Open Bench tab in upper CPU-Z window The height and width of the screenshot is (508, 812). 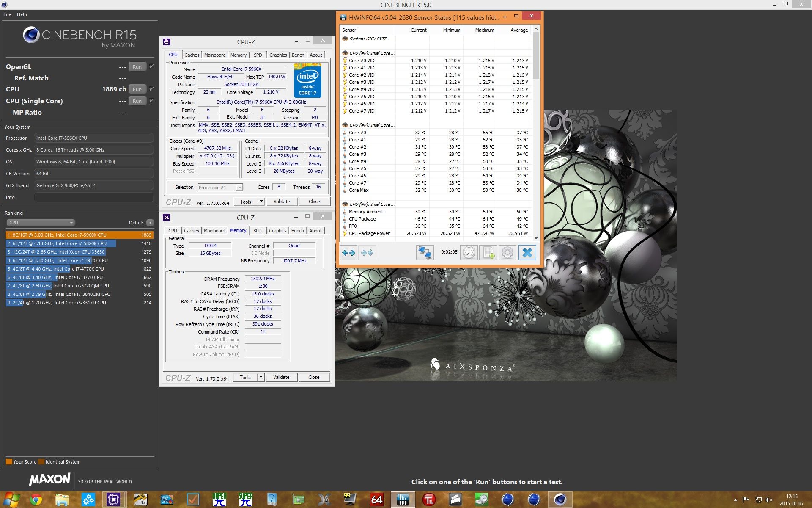click(x=298, y=55)
